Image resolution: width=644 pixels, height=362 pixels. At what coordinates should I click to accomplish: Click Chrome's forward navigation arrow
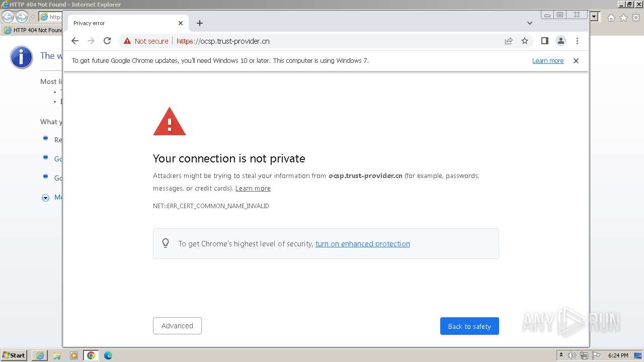pos(91,41)
